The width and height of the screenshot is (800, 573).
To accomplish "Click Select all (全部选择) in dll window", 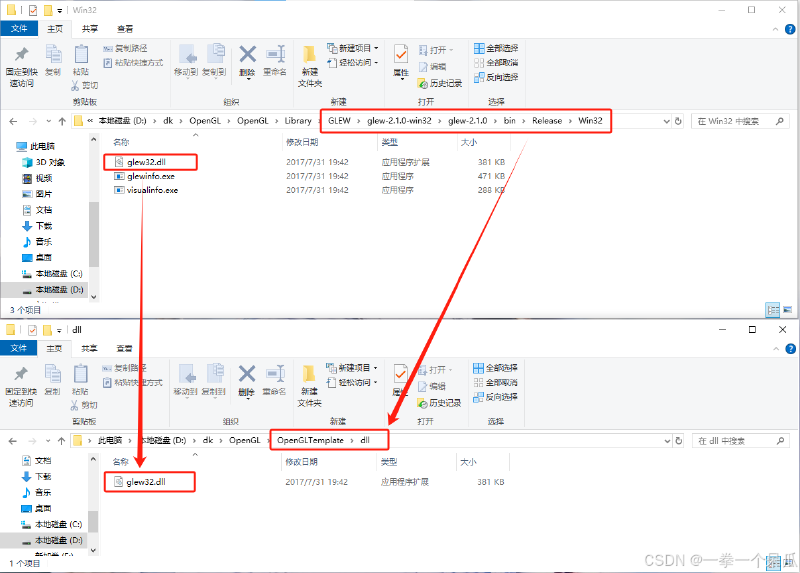I will [495, 368].
